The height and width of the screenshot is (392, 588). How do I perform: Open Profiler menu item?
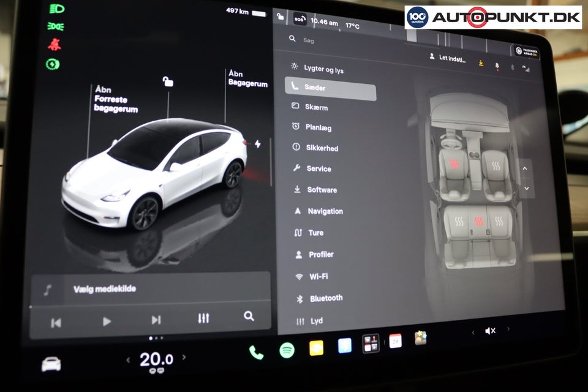321,254
